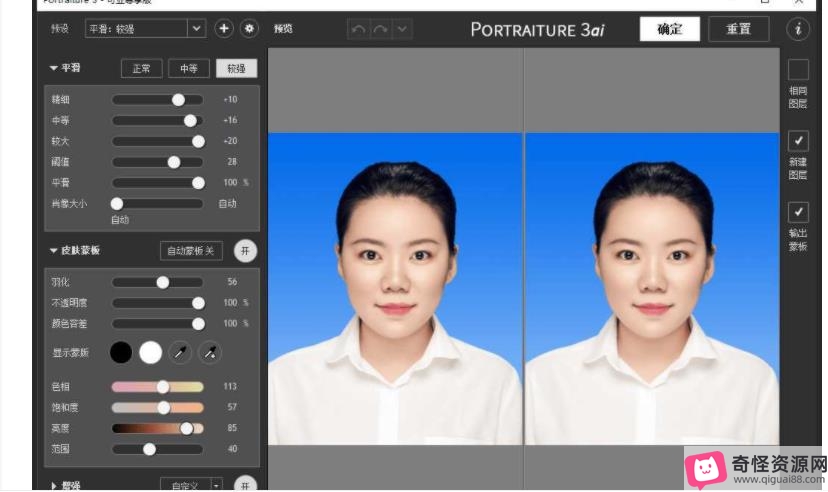Click the add preset plus icon
This screenshot has width=828, height=492.
pos(224,29)
